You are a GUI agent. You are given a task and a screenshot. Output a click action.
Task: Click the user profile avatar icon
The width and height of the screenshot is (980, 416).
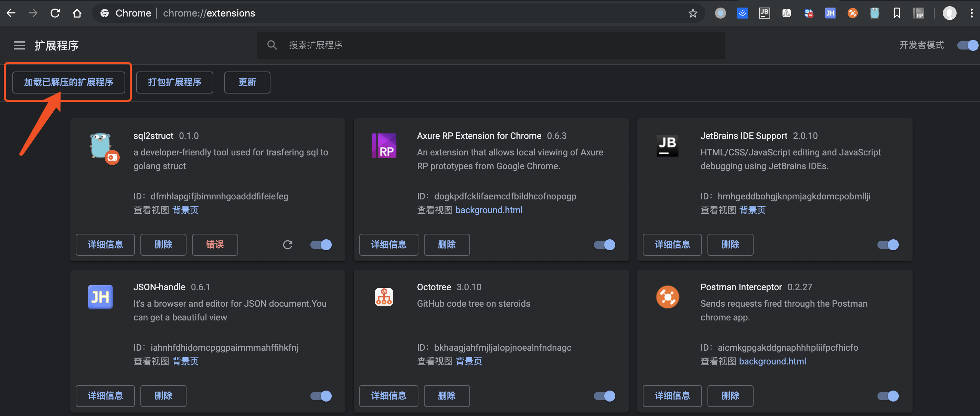(949, 13)
